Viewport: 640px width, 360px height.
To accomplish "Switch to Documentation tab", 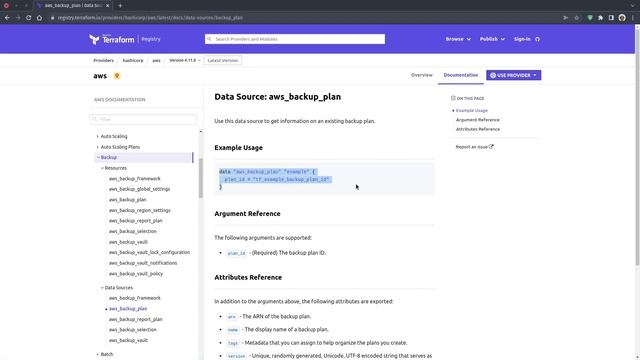I will 461,75.
